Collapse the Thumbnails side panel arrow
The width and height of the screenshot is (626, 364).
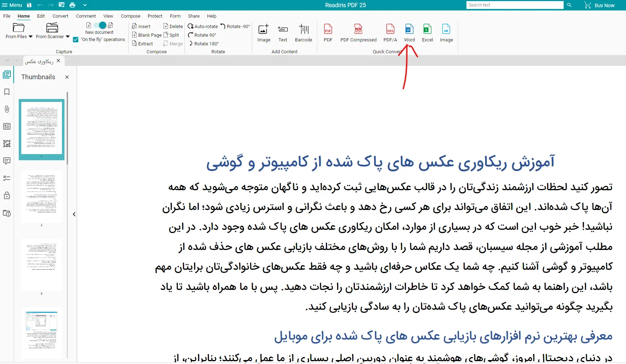[74, 214]
